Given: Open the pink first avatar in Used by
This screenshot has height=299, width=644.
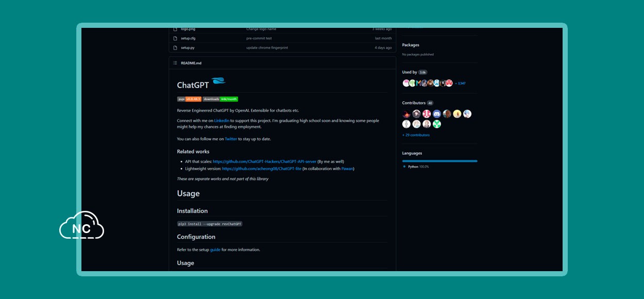Looking at the screenshot, I should pyautogui.click(x=406, y=83).
